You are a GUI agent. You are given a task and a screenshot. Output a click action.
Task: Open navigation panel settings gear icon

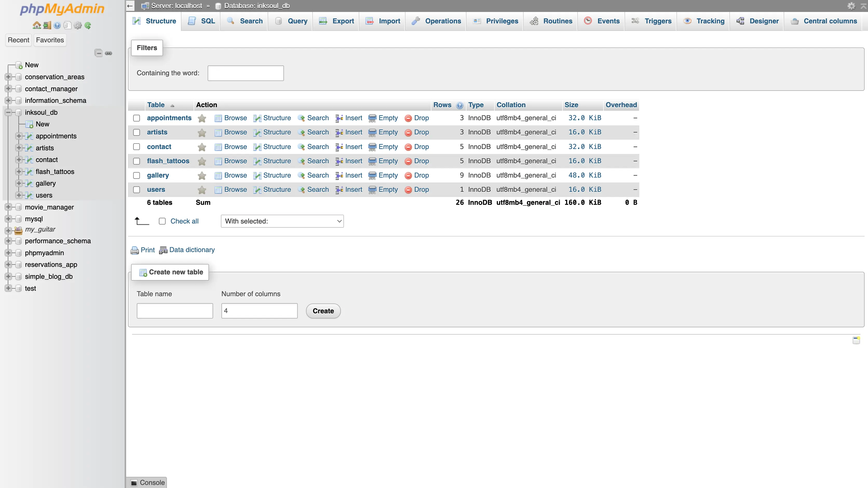(78, 25)
